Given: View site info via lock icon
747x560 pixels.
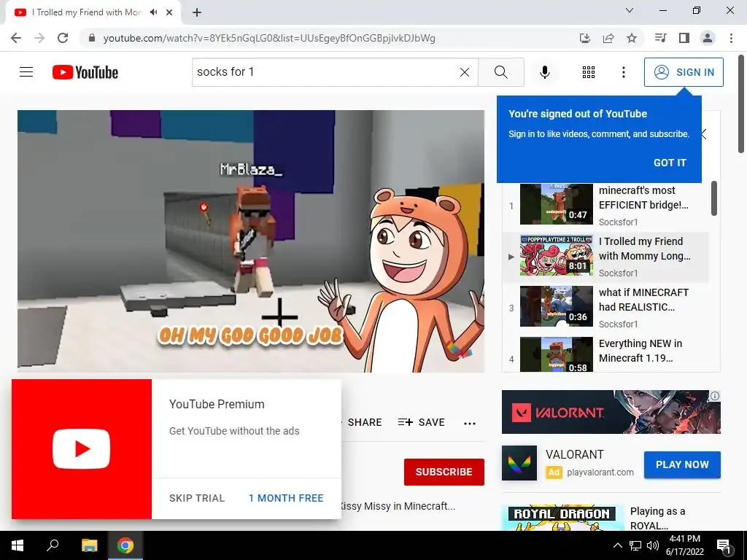Looking at the screenshot, I should point(92,38).
